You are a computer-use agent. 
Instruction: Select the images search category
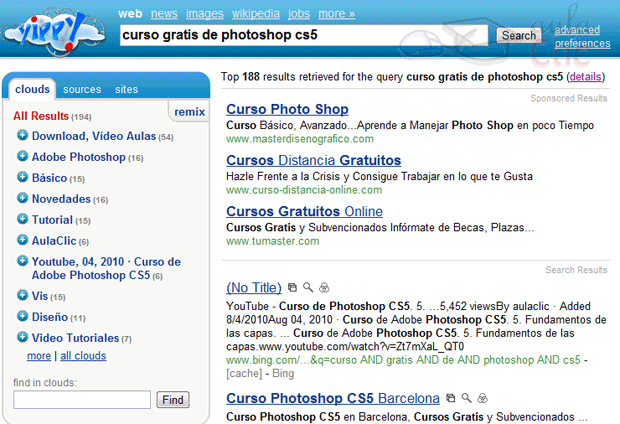(x=205, y=14)
